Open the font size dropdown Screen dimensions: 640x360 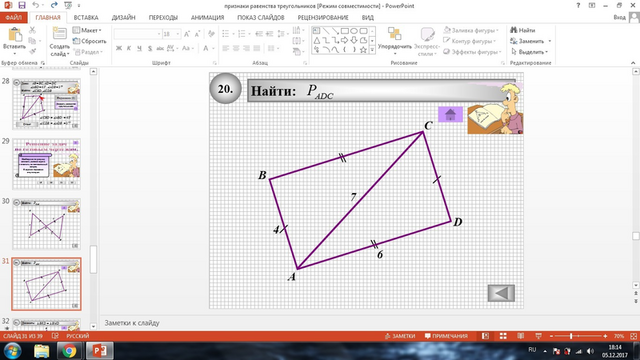click(x=178, y=34)
